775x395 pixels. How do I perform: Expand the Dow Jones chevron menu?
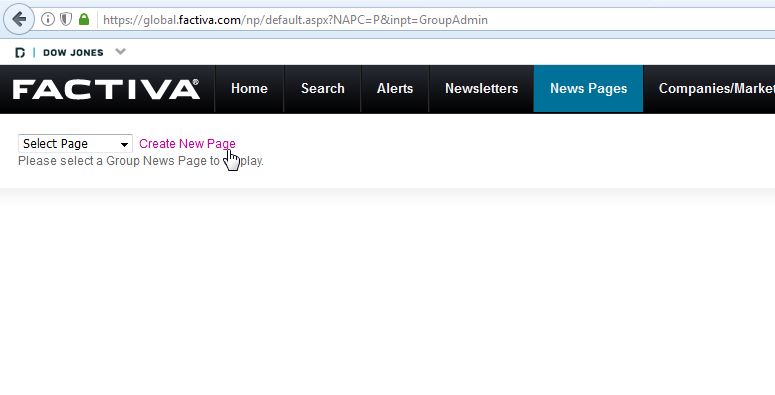121,51
